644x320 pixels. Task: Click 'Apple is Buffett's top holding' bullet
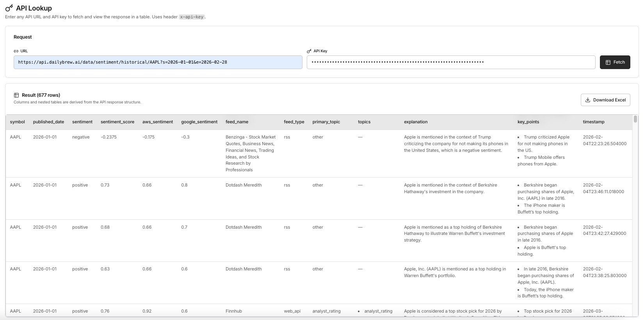coord(542,251)
